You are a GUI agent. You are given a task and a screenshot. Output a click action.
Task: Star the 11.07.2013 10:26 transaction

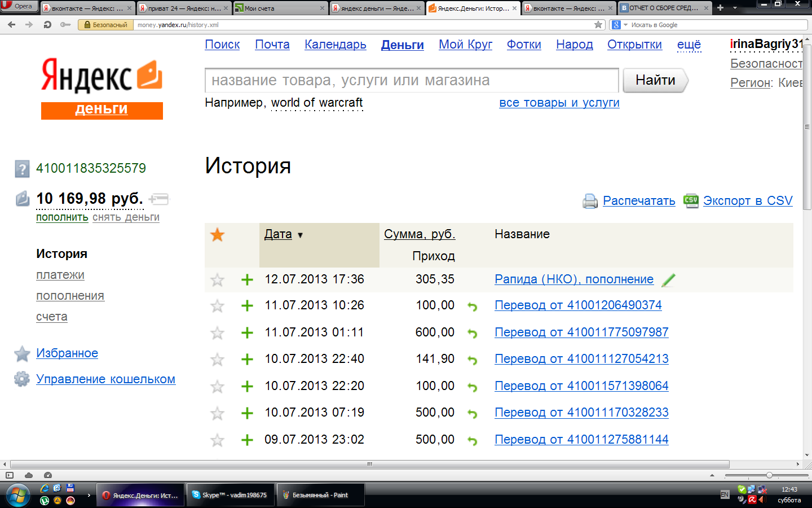click(x=217, y=306)
